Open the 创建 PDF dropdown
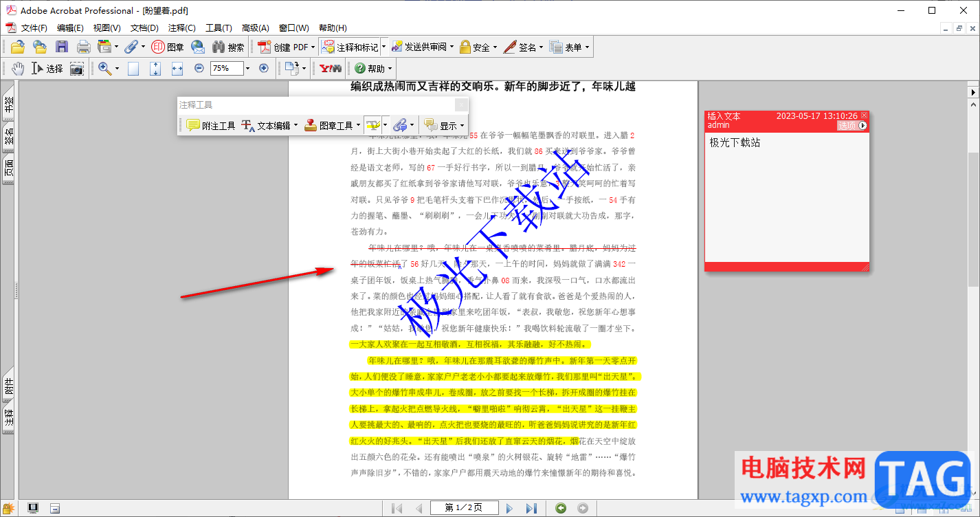 (x=287, y=47)
